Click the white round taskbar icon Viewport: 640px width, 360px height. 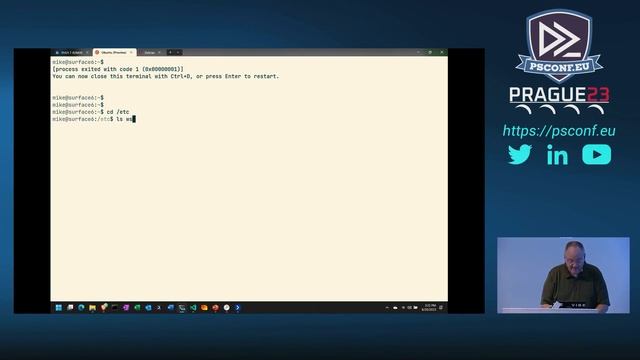coord(227,308)
